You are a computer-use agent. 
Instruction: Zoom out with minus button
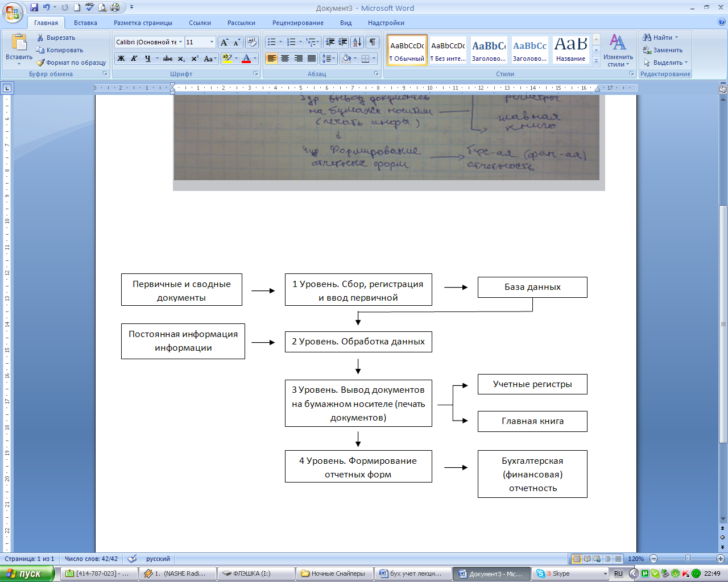(x=653, y=559)
